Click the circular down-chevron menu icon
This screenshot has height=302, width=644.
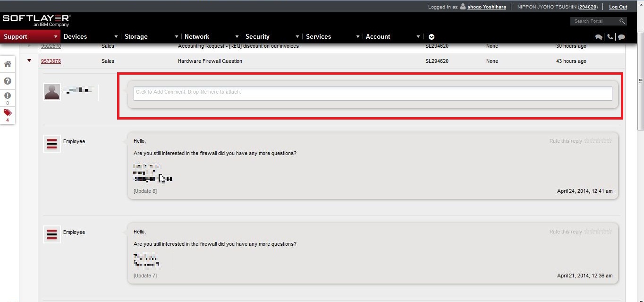(432, 37)
